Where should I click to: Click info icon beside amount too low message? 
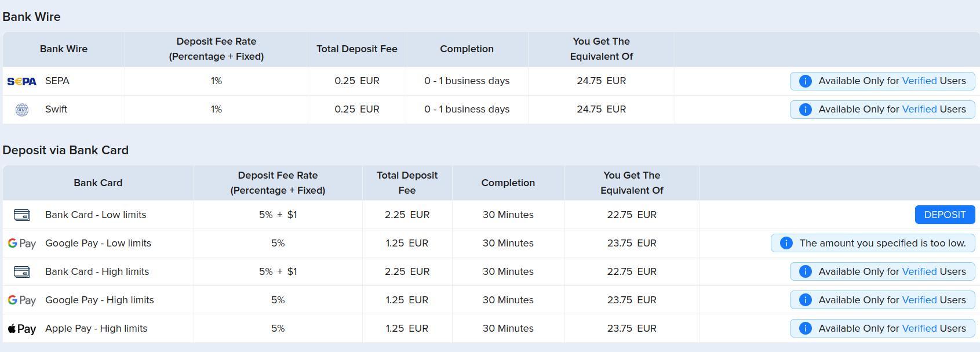786,244
